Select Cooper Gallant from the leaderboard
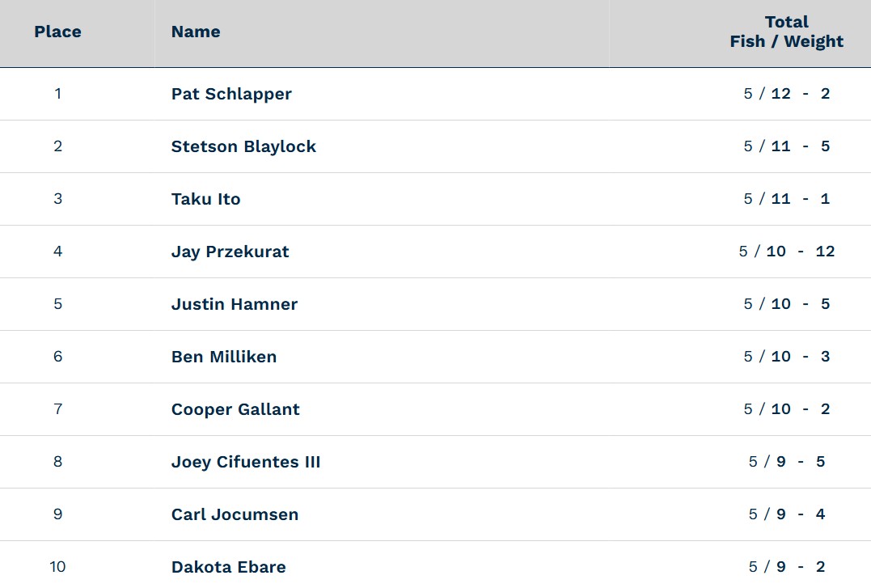The height and width of the screenshot is (588, 871). point(235,409)
